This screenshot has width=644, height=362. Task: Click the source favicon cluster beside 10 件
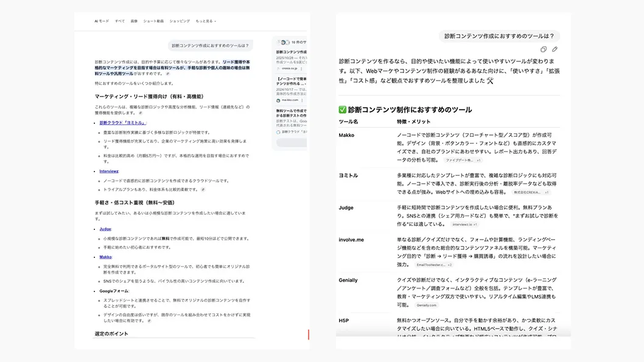[284, 43]
